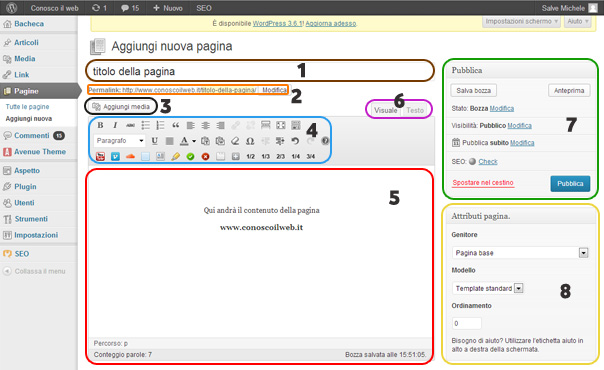Open the text color picker arrow
The width and height of the screenshot is (604, 370).
coord(194,141)
